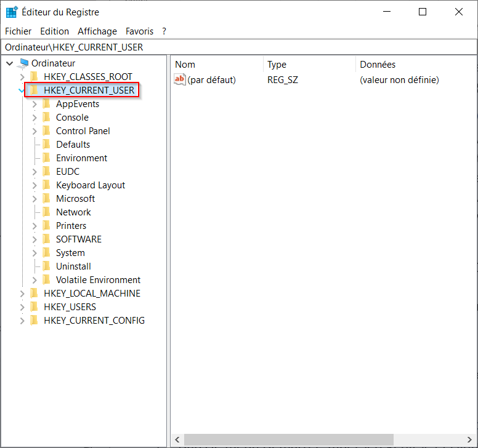Click the scroll left arrow
Screen dimensions: 478x448
[177, 439]
